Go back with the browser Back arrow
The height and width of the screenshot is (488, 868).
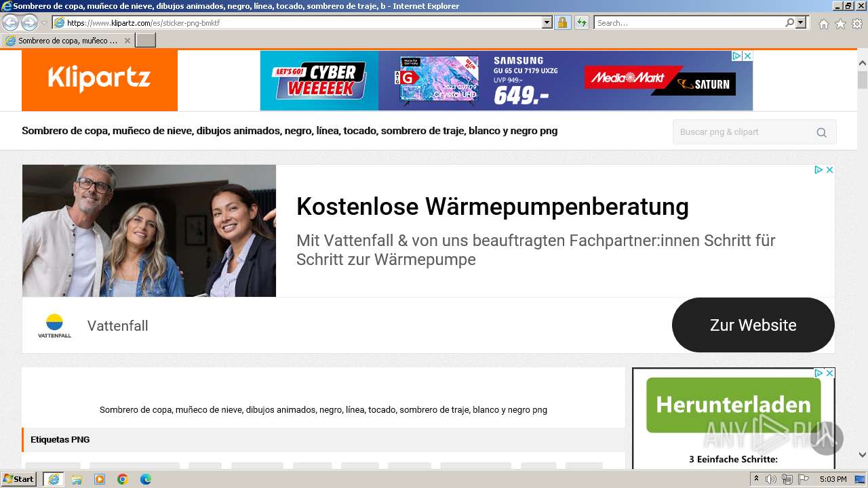pos(10,23)
